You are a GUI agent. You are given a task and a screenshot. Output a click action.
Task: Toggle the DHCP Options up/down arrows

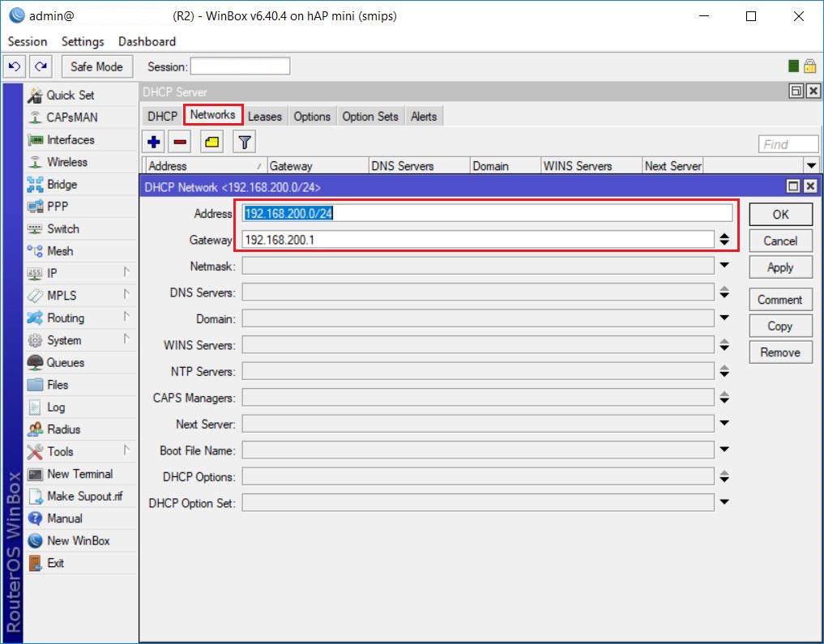click(x=724, y=476)
